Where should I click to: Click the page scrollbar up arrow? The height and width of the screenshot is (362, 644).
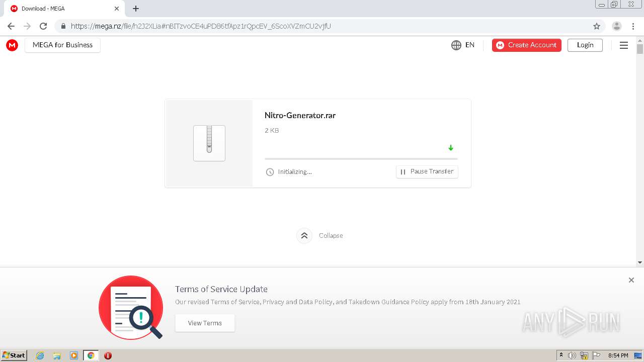(640, 40)
